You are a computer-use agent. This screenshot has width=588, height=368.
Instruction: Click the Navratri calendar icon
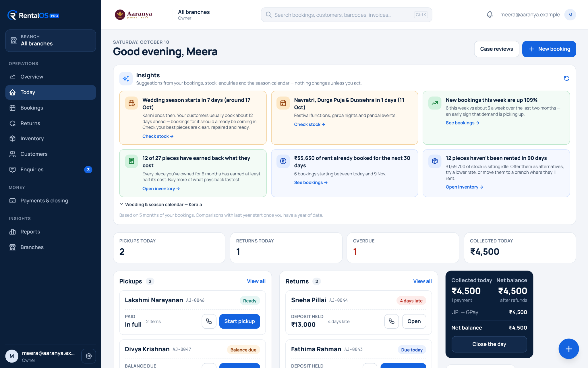[283, 103]
